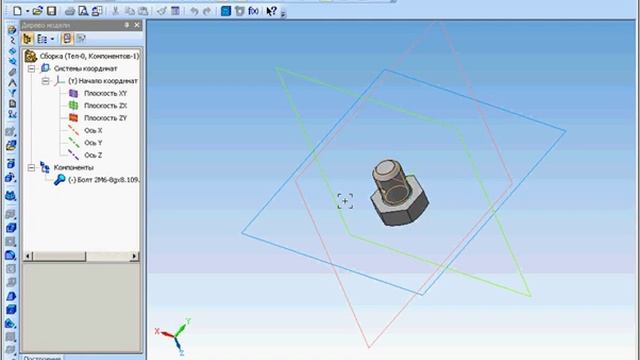The width and height of the screenshot is (640, 360).
Task: Undo the last action with the undo arrow
Action: pyautogui.click(x=194, y=11)
